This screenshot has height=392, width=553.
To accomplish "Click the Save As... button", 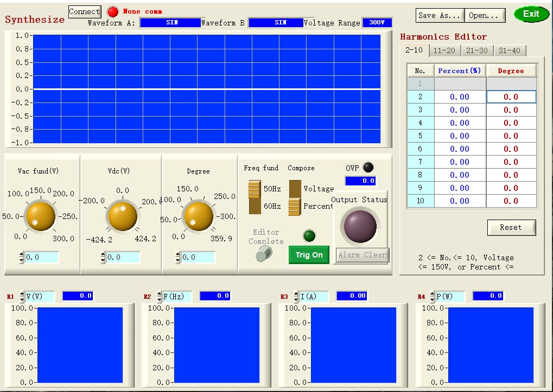I will (440, 16).
